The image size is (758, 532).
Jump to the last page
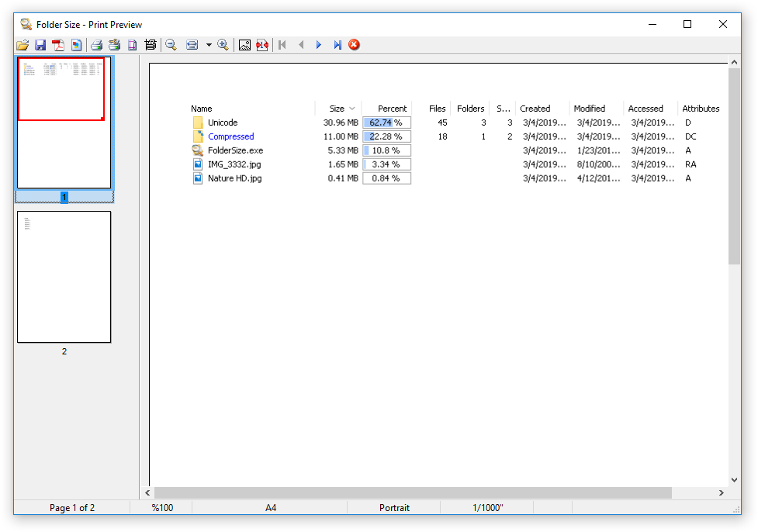pos(337,45)
